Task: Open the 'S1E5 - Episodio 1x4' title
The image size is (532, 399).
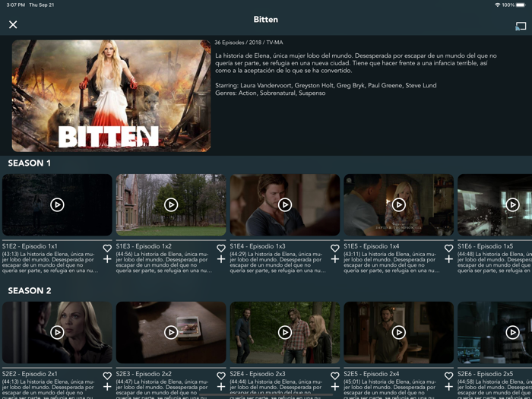Action: [372, 246]
